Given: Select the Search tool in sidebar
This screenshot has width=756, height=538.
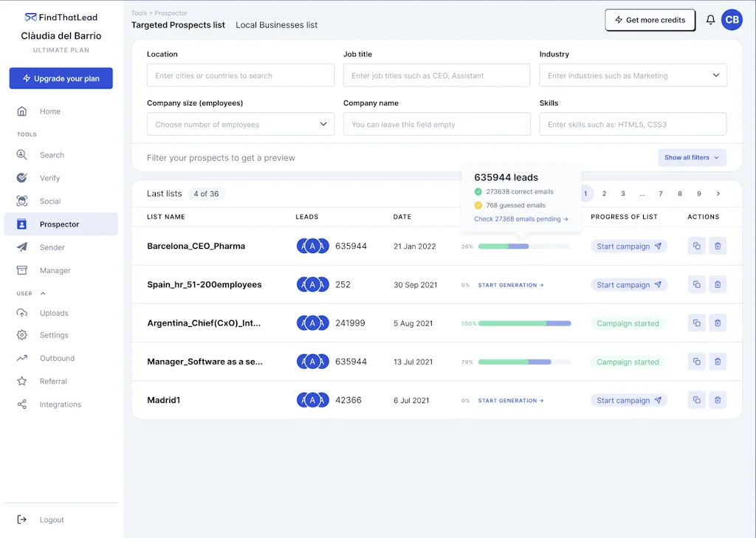Looking at the screenshot, I should pos(52,154).
